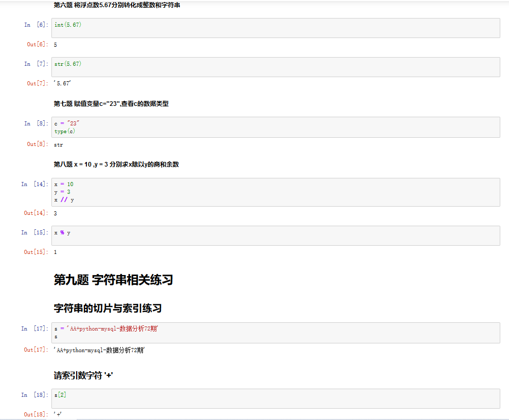Click the output 3 of Out[14]

(55, 213)
